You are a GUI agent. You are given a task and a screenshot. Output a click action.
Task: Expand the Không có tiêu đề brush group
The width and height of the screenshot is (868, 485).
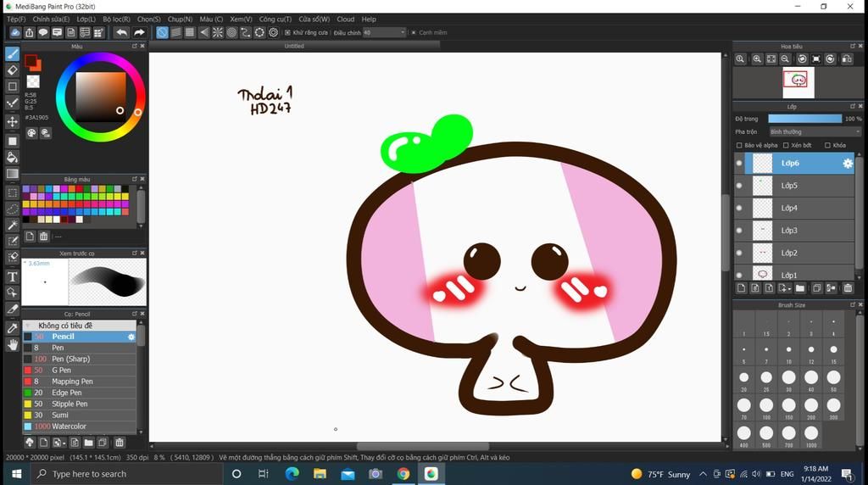coord(28,326)
